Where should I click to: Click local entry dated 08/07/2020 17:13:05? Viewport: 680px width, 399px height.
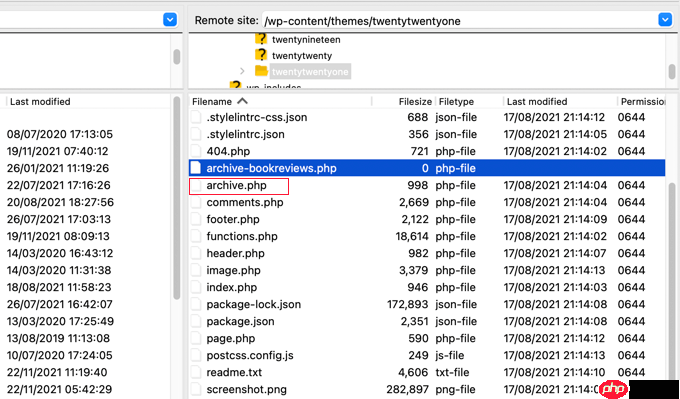point(60,134)
